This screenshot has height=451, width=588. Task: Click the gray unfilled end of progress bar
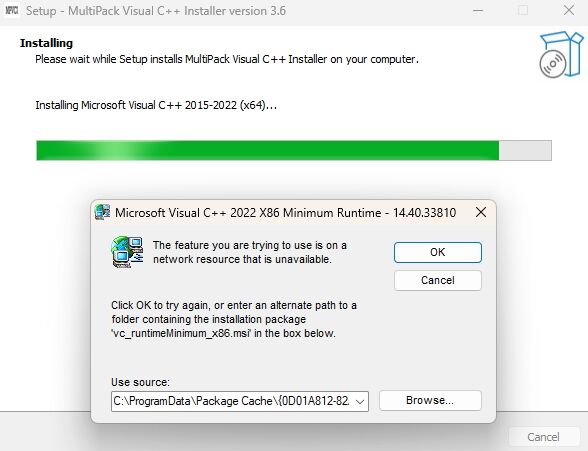pos(525,150)
